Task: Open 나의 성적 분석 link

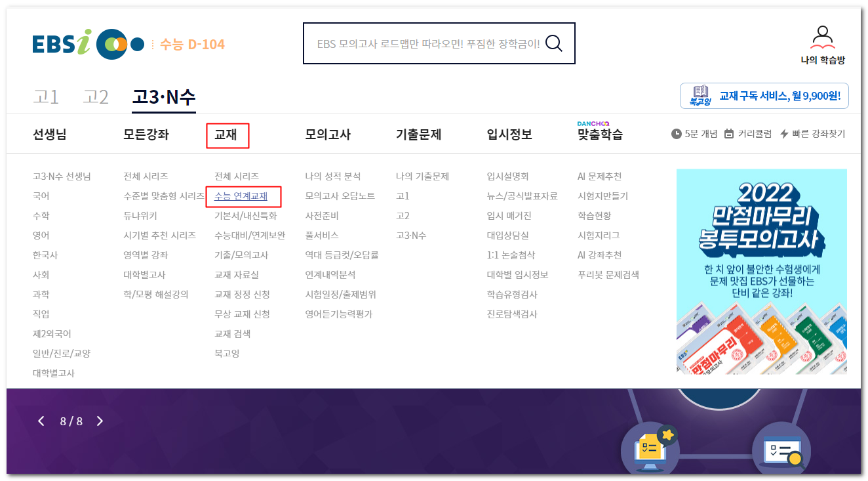Action: point(333,177)
